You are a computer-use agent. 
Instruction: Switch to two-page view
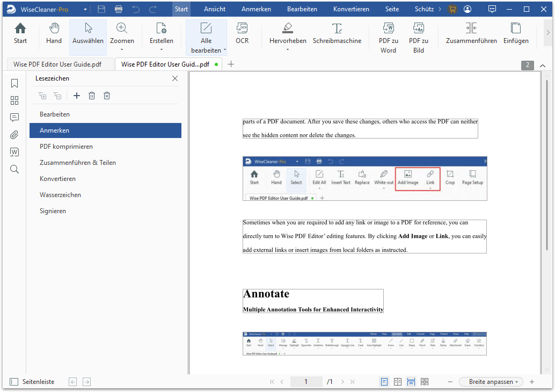click(x=398, y=382)
